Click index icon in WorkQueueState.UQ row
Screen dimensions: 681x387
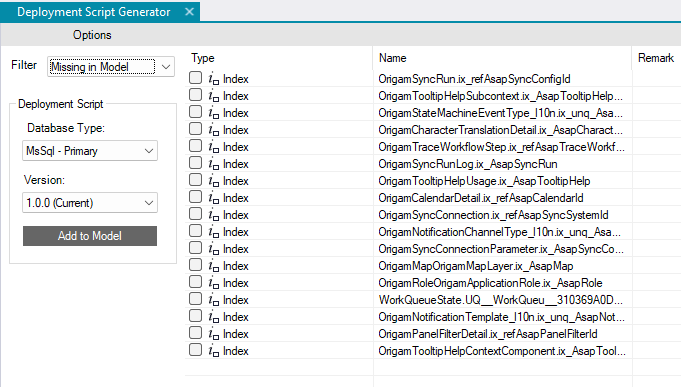[213, 300]
